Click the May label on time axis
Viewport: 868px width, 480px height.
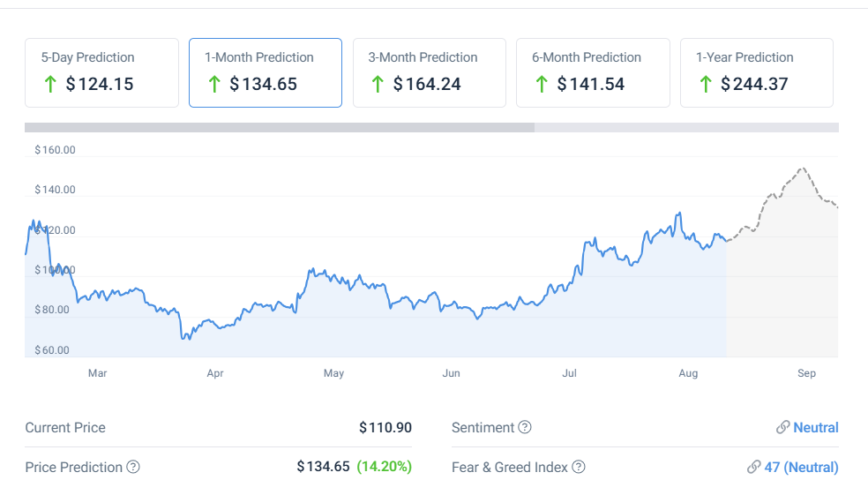click(x=333, y=373)
